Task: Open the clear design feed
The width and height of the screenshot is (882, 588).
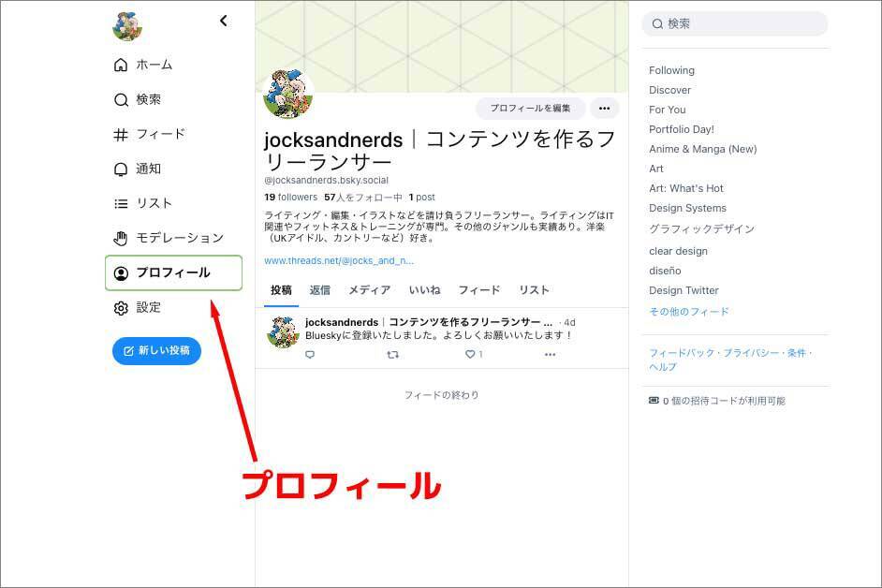Action: point(679,251)
